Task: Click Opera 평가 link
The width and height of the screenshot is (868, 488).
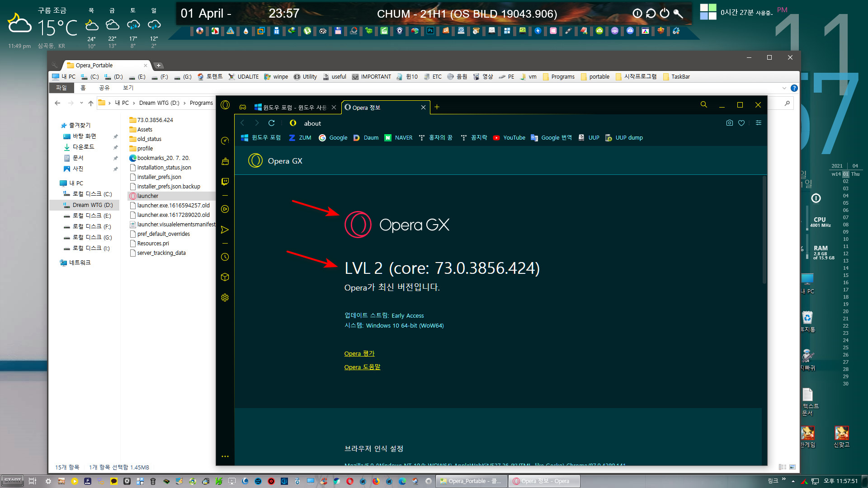Action: (359, 353)
